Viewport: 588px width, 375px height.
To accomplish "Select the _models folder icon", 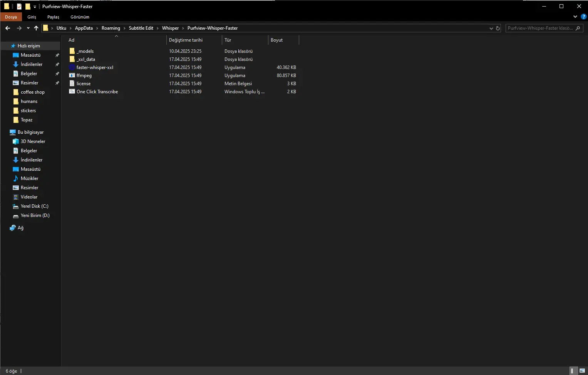I will click(x=72, y=51).
